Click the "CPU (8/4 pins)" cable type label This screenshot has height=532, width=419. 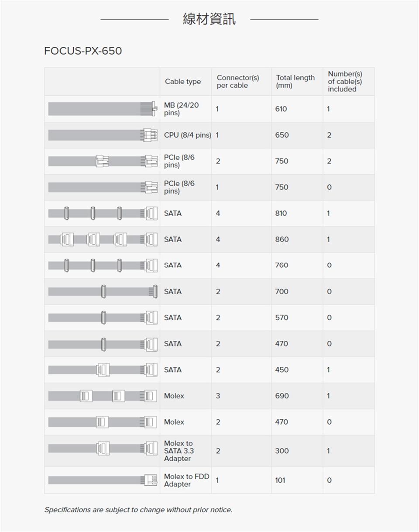[x=187, y=135]
